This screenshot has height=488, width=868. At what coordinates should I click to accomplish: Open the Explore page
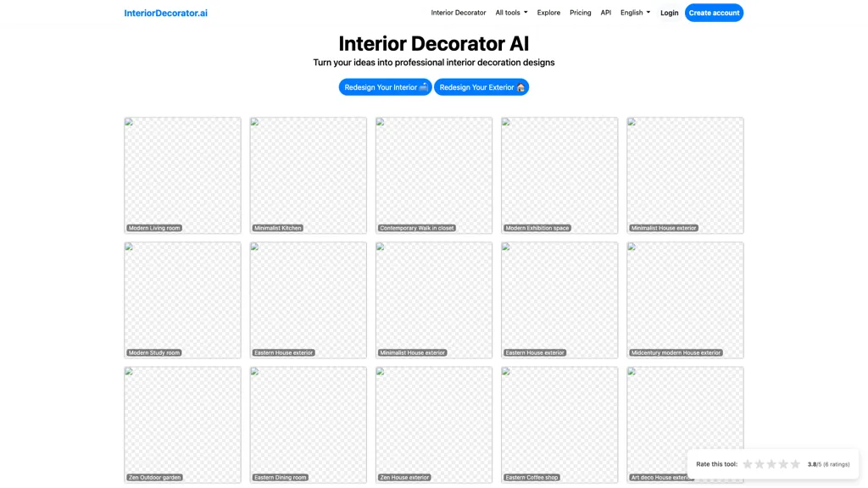click(548, 12)
